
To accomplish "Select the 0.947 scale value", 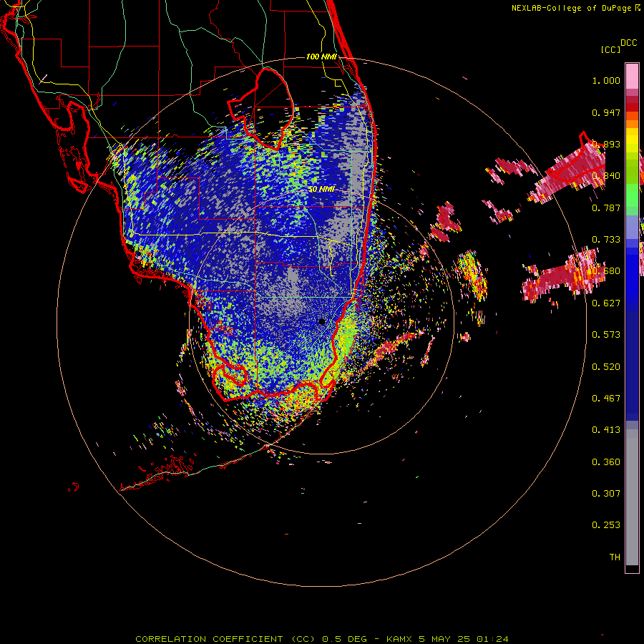I will [x=606, y=112].
